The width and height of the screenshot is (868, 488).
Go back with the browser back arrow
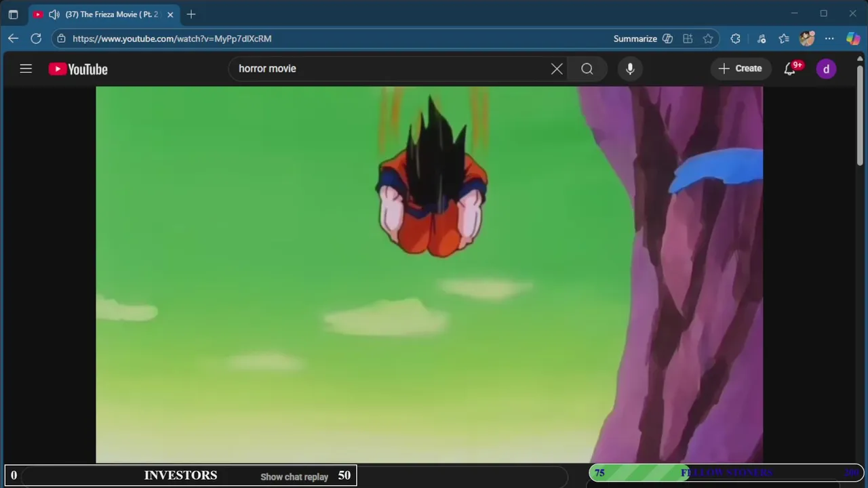pyautogui.click(x=13, y=39)
